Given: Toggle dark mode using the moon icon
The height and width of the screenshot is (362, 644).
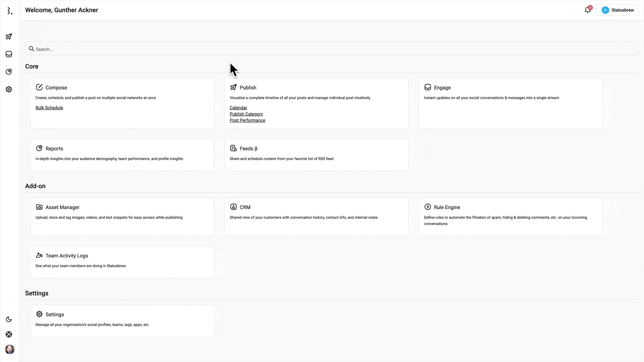Looking at the screenshot, I should pos(9,319).
